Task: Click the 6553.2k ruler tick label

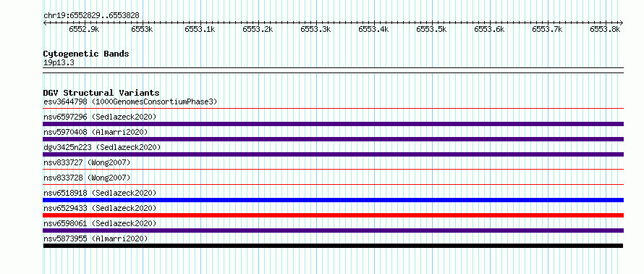Action: (x=258, y=29)
